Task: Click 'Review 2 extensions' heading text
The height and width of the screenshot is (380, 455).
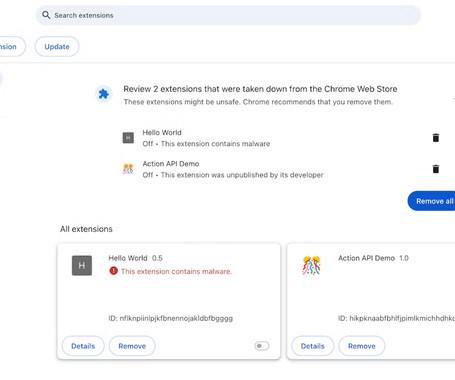Action: tap(260, 89)
